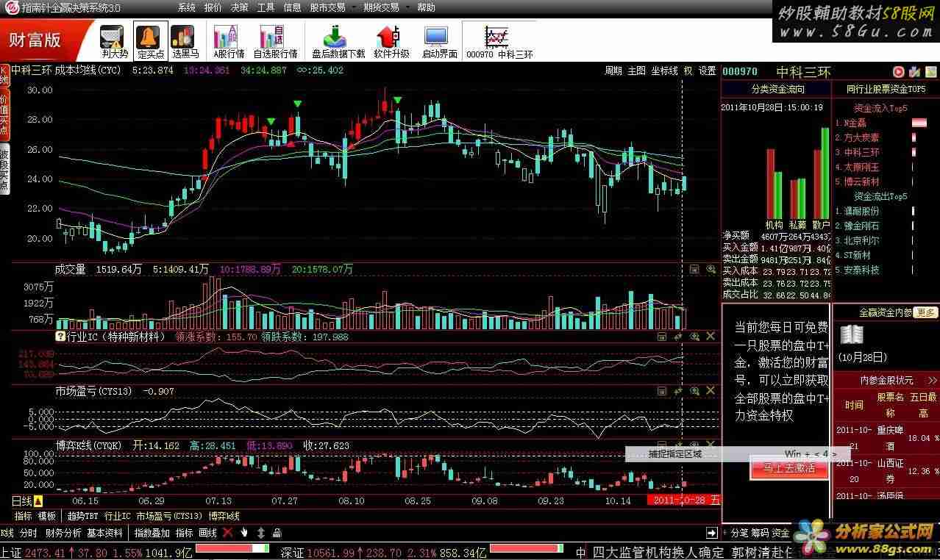Open 自选股行情 watchlist quotes
Screen dimensions: 940x560
pos(275,40)
